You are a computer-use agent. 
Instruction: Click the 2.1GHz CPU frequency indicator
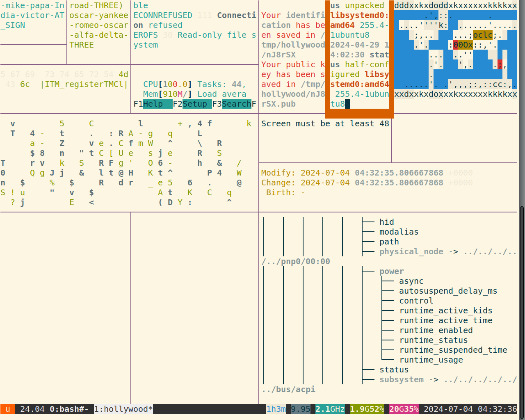coord(329,409)
